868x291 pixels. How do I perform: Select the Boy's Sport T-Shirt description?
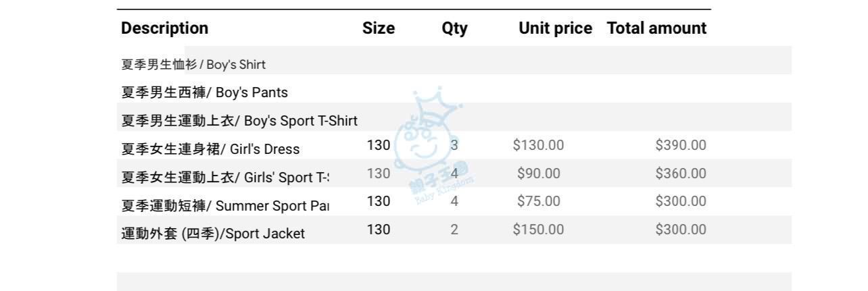[x=239, y=121]
